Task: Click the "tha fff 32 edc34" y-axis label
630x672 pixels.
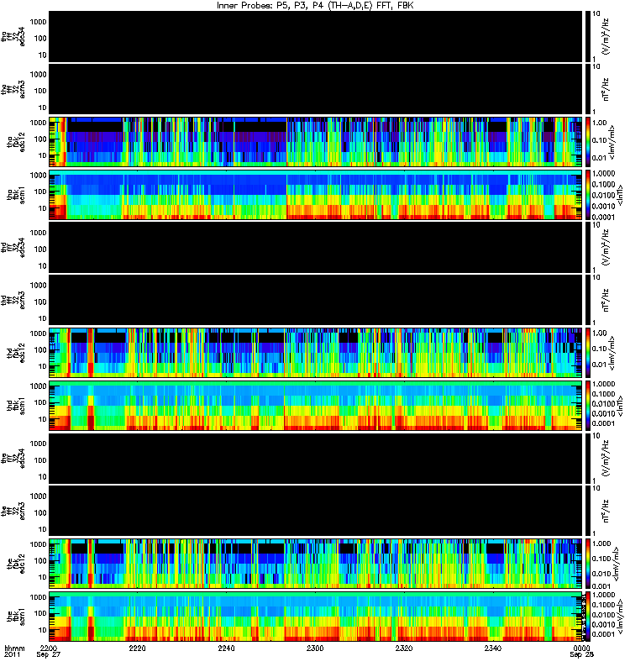Action: pyautogui.click(x=13, y=36)
